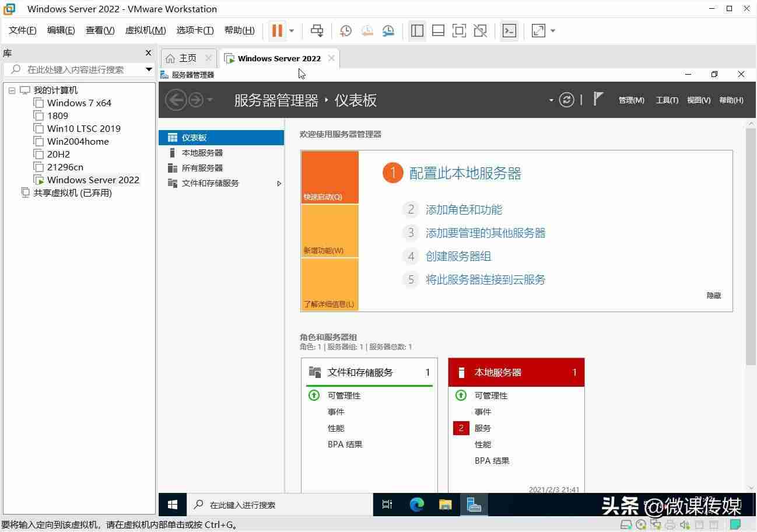
Task: Take a snapshot of this virtual machine
Action: (x=346, y=31)
